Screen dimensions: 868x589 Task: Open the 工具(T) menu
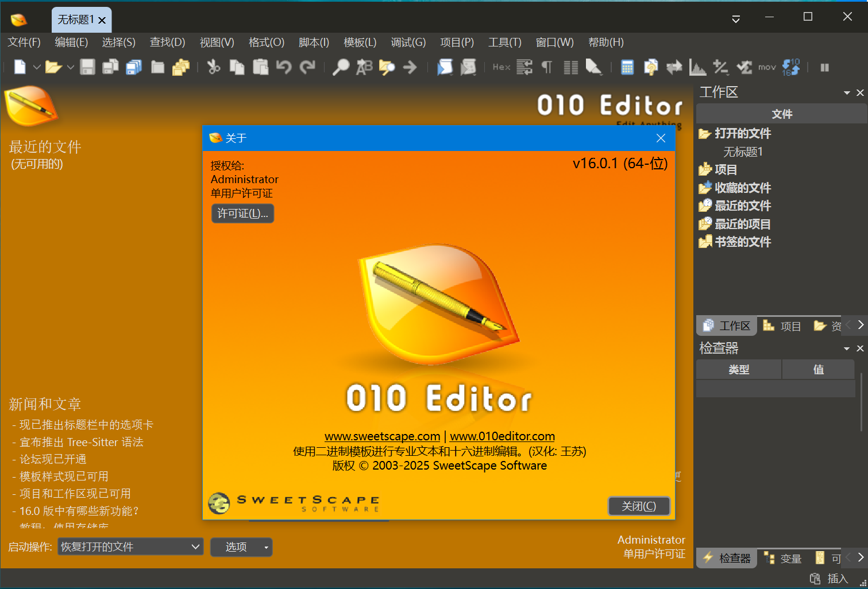[504, 42]
